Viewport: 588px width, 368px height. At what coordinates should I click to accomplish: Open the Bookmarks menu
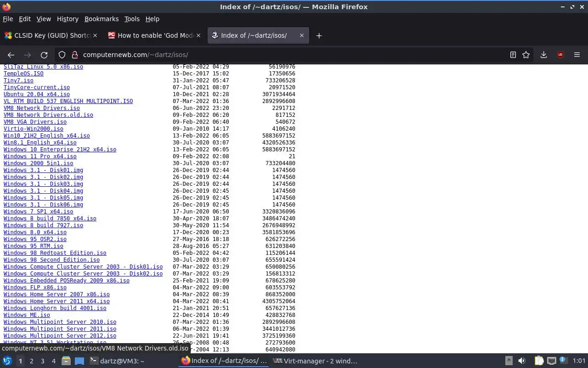pyautogui.click(x=102, y=19)
